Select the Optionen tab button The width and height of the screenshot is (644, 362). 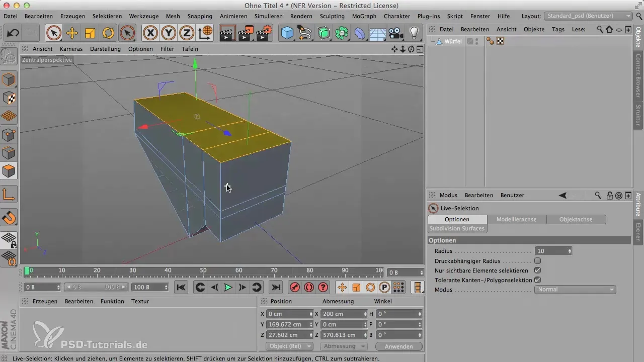click(x=457, y=220)
